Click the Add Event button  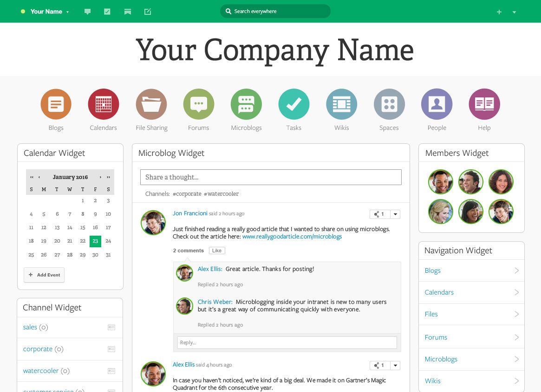tap(44, 275)
